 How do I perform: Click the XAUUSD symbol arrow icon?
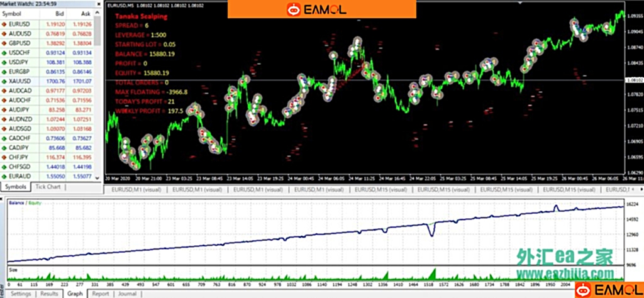[4, 81]
